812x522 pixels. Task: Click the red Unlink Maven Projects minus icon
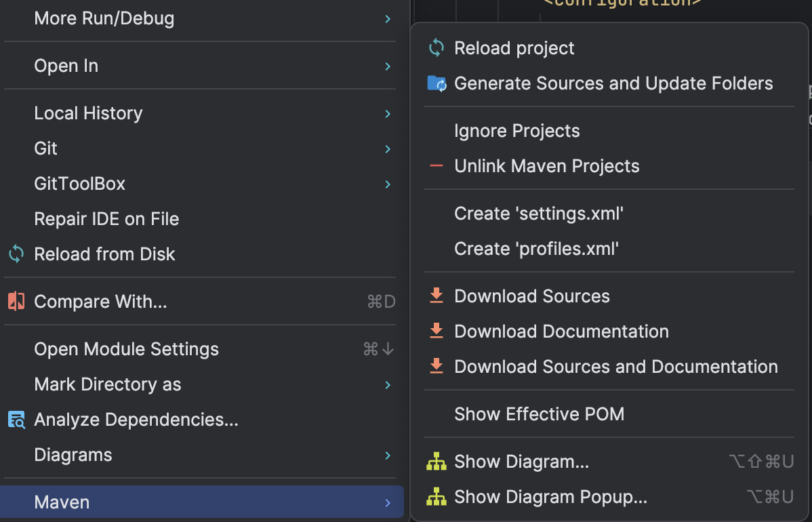pyautogui.click(x=437, y=166)
